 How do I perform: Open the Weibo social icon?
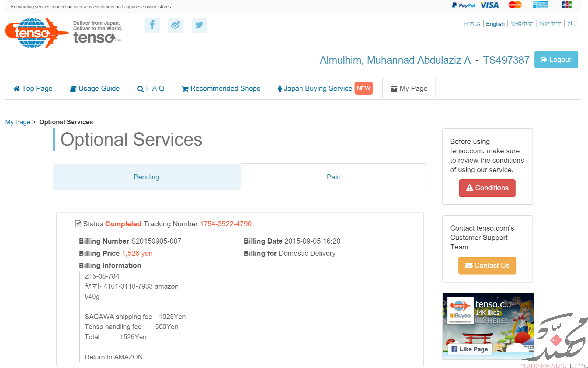click(x=176, y=25)
